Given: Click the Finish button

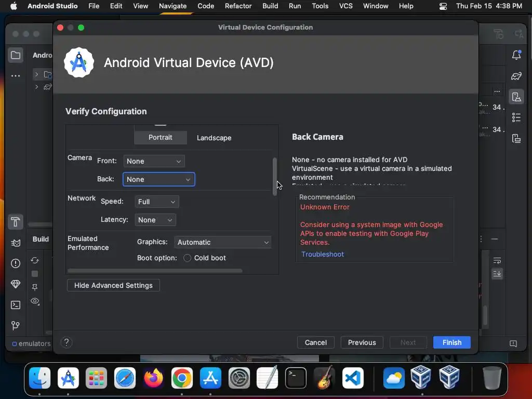Looking at the screenshot, I should 451,342.
